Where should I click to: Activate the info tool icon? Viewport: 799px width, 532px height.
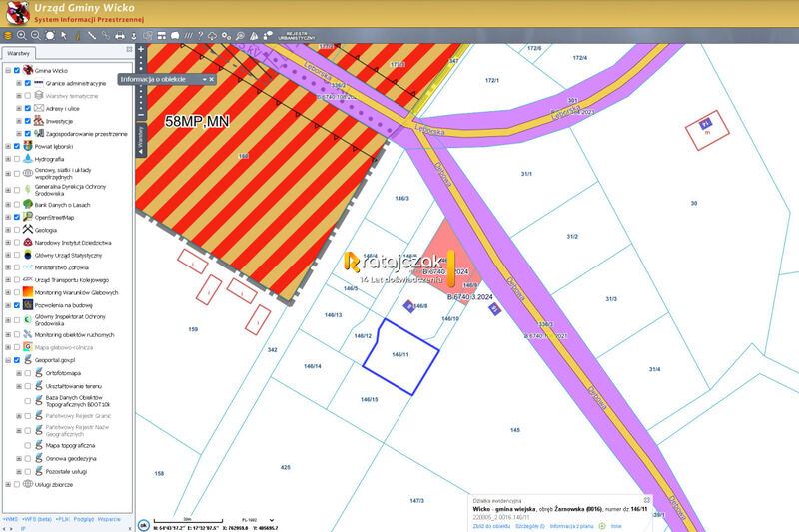[78, 36]
